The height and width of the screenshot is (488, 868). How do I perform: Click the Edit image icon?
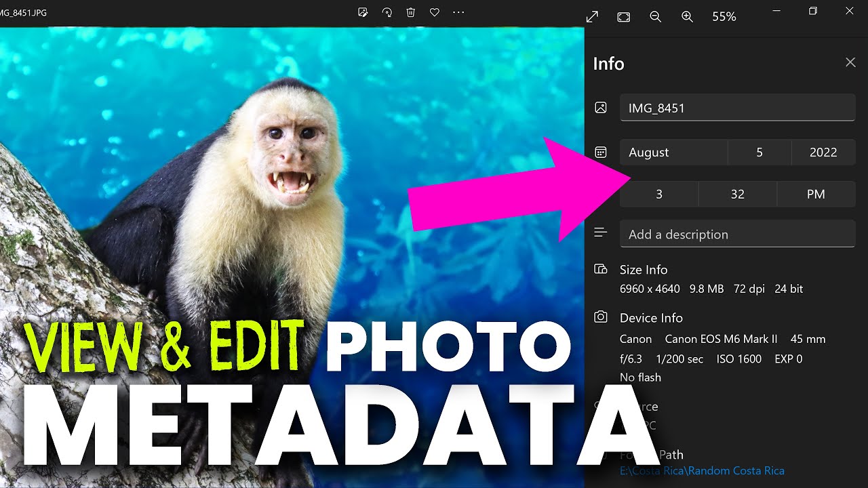363,12
